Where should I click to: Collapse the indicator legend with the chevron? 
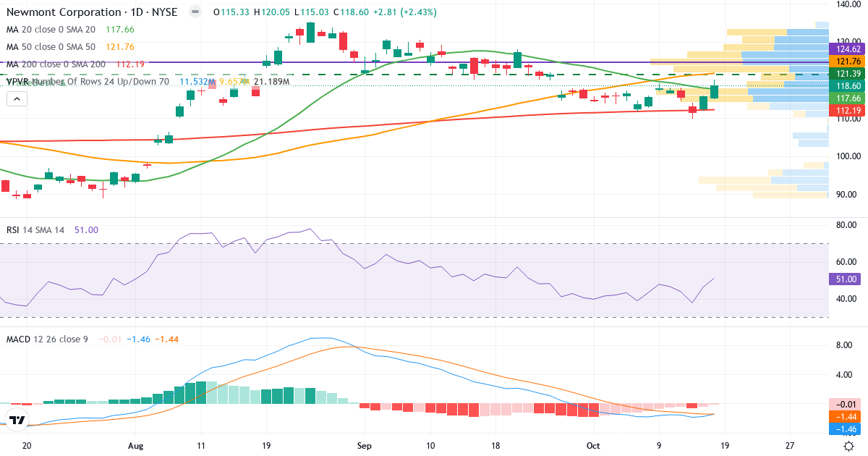pyautogui.click(x=16, y=99)
